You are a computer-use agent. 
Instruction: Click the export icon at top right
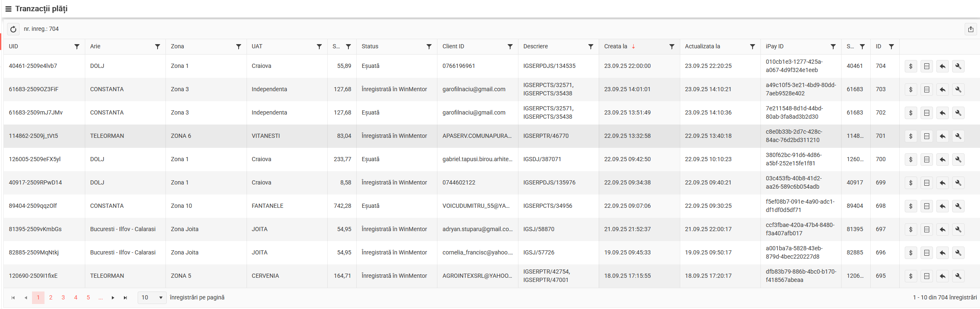click(970, 29)
